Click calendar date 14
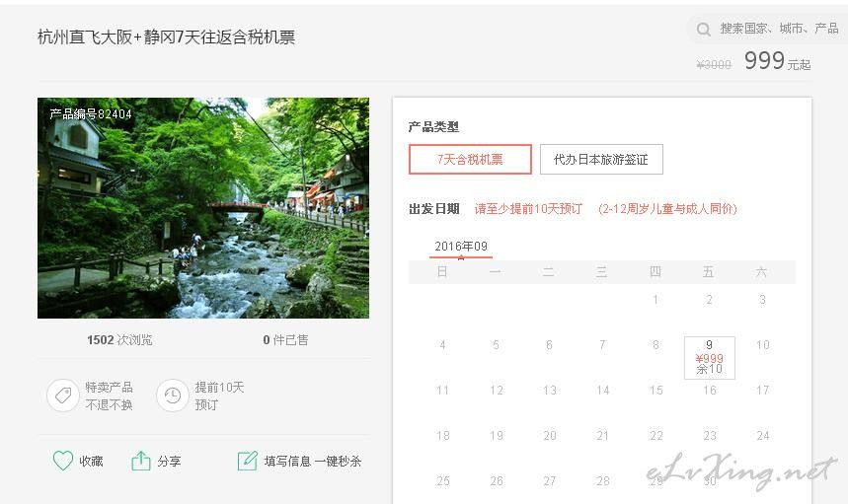This screenshot has height=504, width=848. [602, 390]
